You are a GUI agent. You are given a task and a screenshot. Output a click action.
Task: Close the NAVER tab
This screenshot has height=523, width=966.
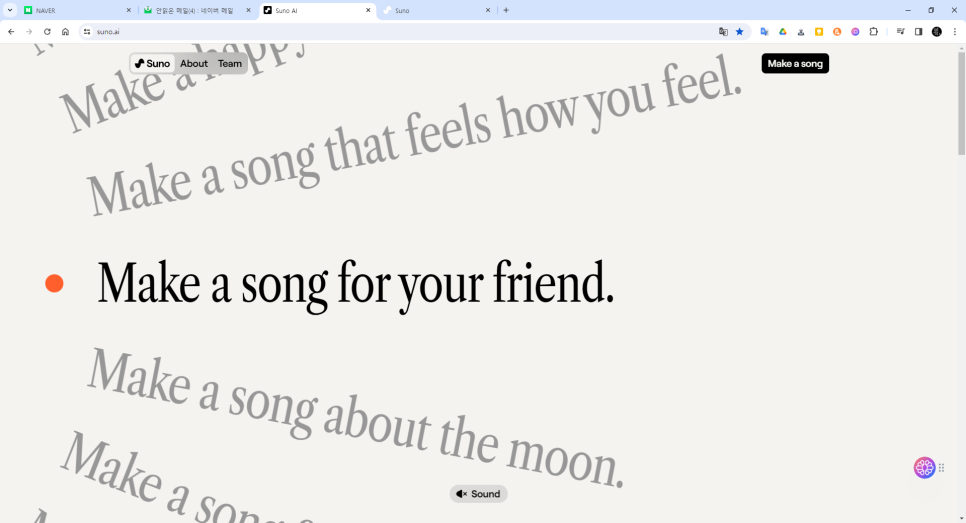point(128,10)
